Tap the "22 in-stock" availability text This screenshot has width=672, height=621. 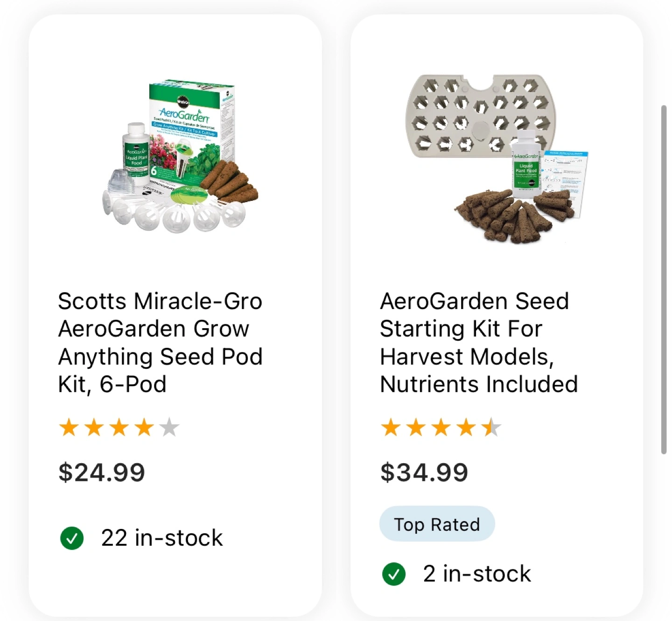(162, 538)
